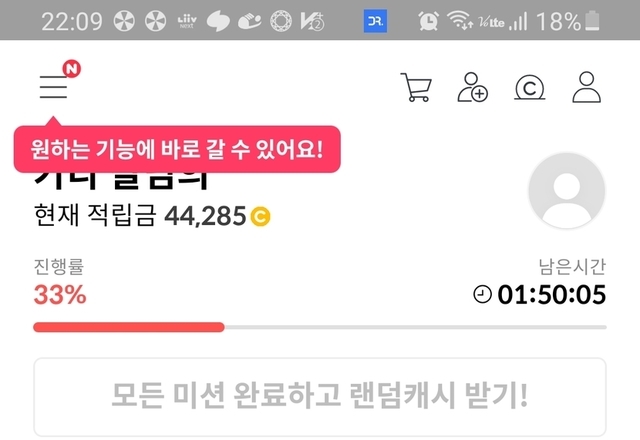Tap the Wi-Fi status bar icon
This screenshot has width=640, height=440.
click(460, 20)
